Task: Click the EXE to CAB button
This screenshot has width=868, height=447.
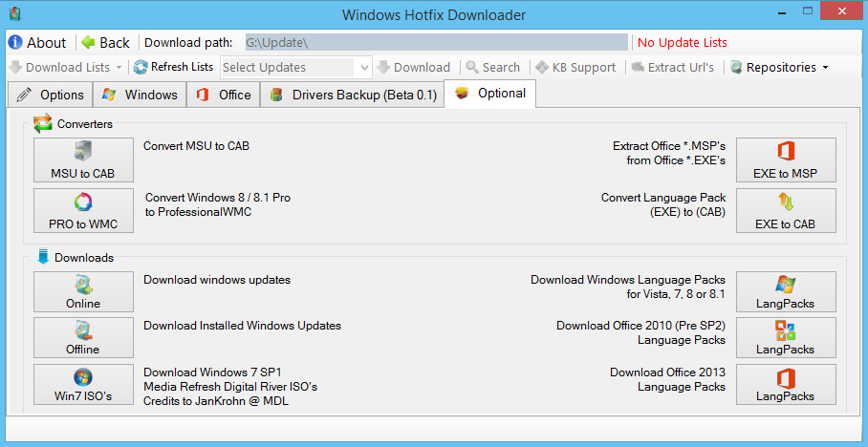Action: tap(786, 210)
